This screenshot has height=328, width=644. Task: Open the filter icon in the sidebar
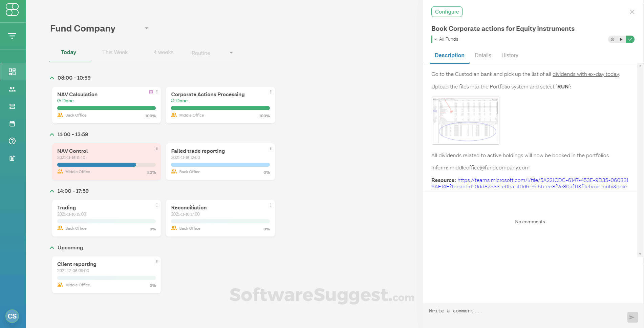click(x=12, y=36)
